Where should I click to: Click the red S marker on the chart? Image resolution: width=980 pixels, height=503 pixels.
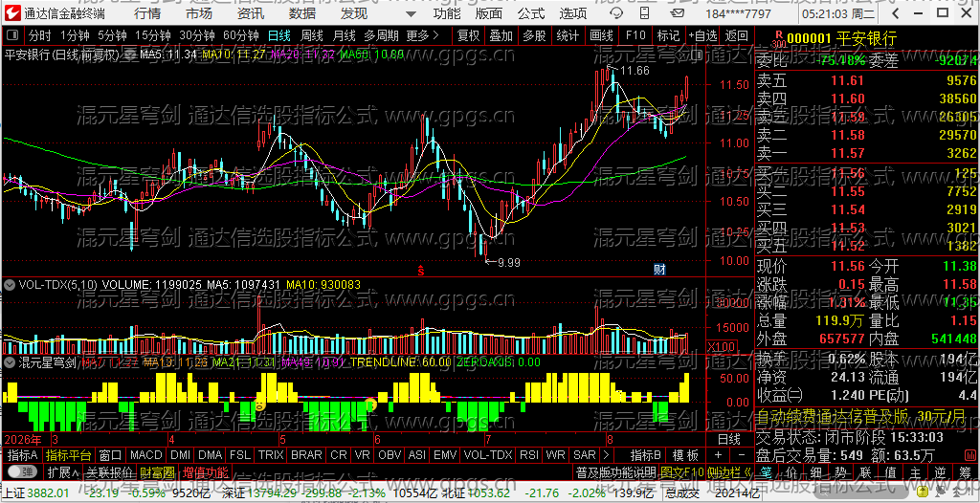pos(421,271)
